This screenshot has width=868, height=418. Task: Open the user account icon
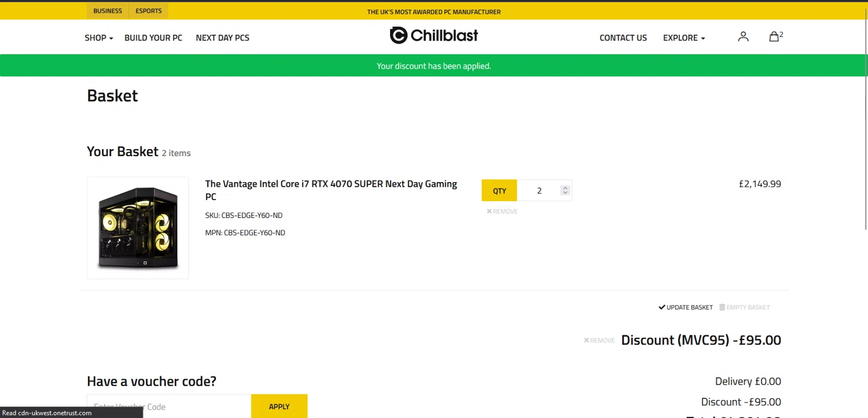click(743, 37)
